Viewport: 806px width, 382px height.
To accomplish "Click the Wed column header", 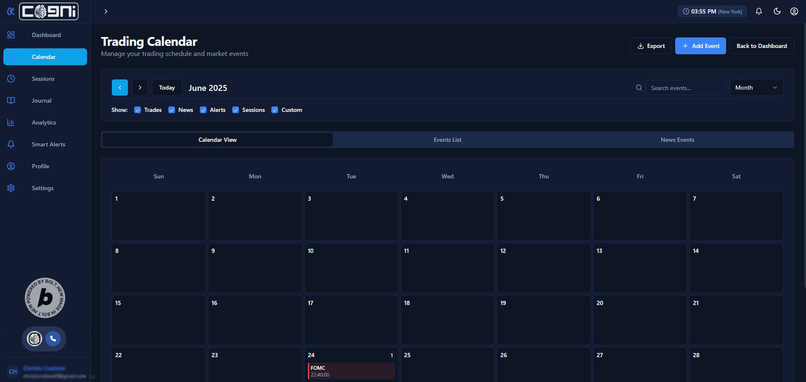I will (x=447, y=176).
